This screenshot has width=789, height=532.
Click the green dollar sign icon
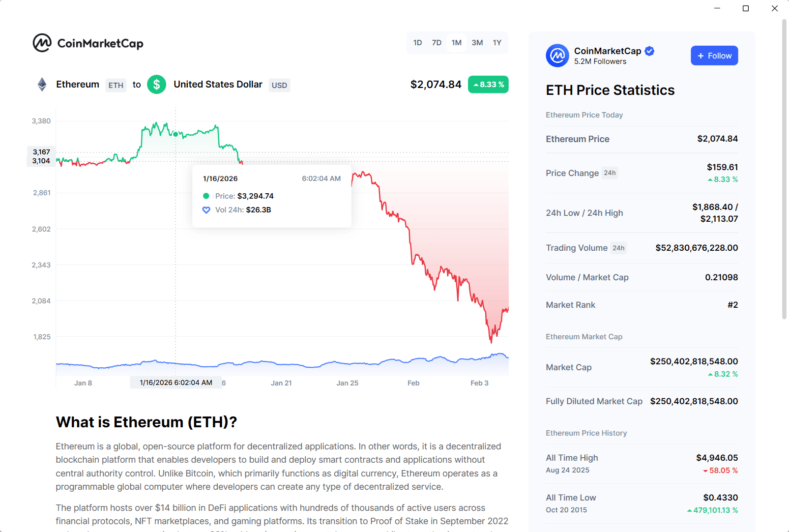[156, 85]
